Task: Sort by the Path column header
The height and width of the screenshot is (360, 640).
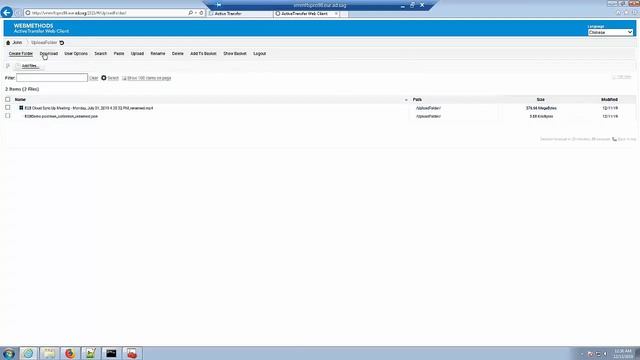Action: click(x=417, y=100)
